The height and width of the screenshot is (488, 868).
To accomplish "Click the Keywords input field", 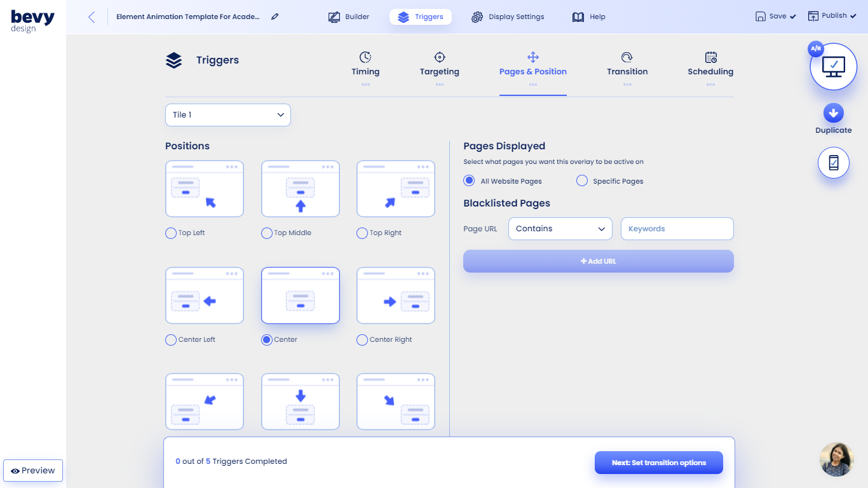I will (677, 229).
